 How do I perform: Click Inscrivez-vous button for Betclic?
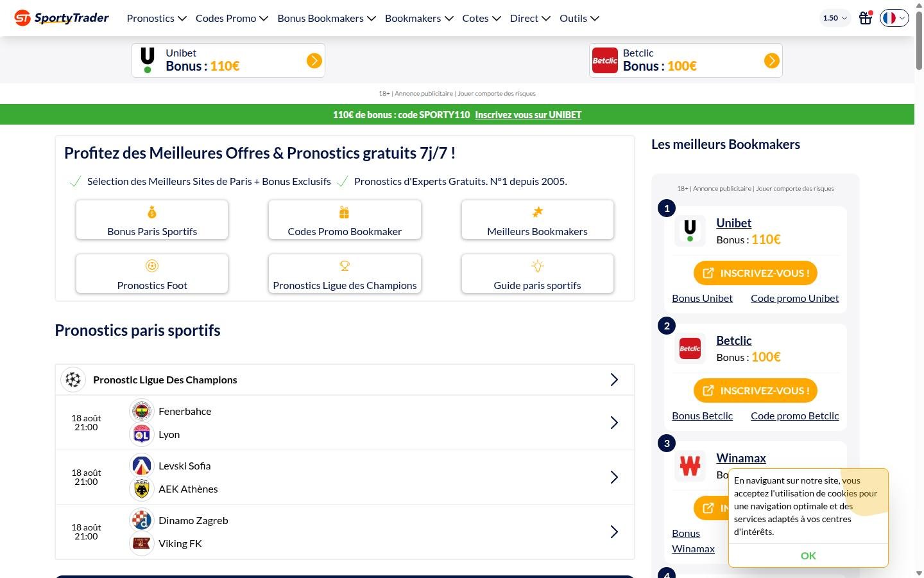click(755, 390)
